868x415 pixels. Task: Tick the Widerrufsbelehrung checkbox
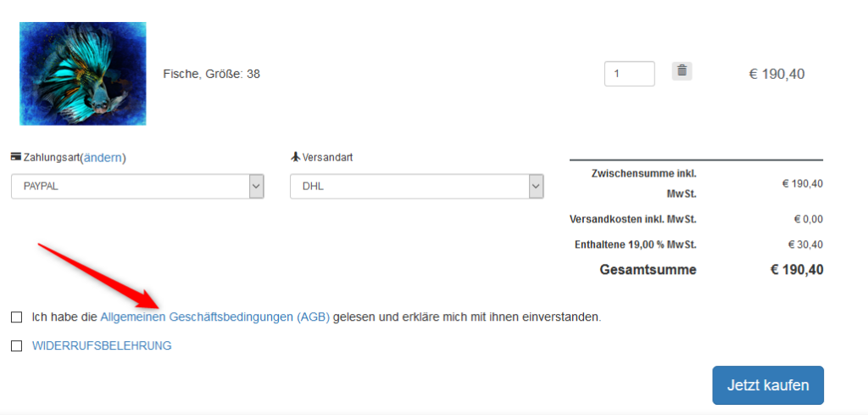pyautogui.click(x=17, y=346)
